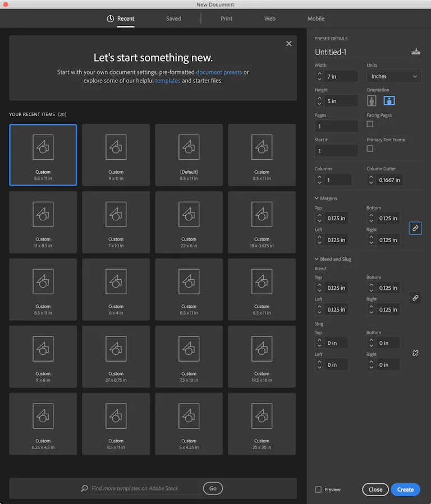Click the Go search button
This screenshot has width=431, height=504.
(213, 488)
